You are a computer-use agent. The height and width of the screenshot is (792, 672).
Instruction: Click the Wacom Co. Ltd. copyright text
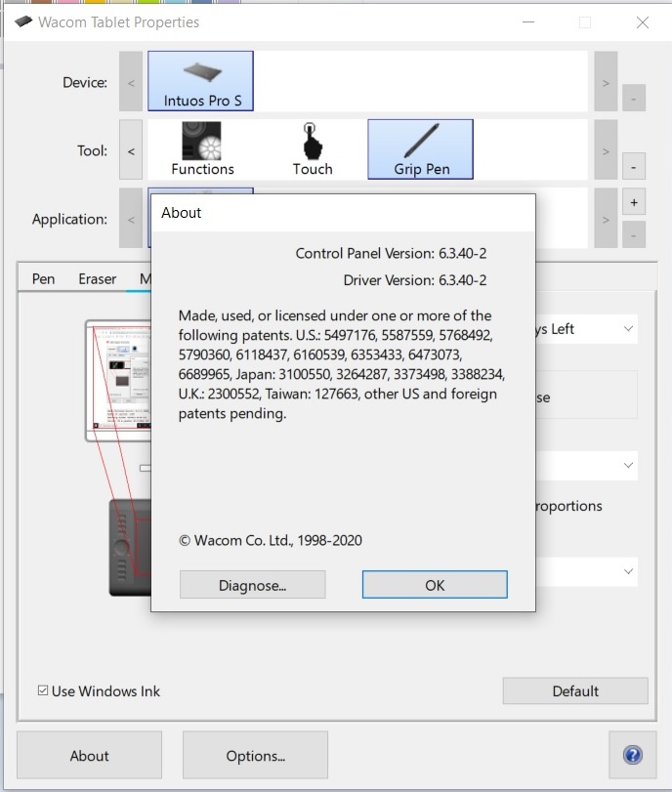pos(271,540)
